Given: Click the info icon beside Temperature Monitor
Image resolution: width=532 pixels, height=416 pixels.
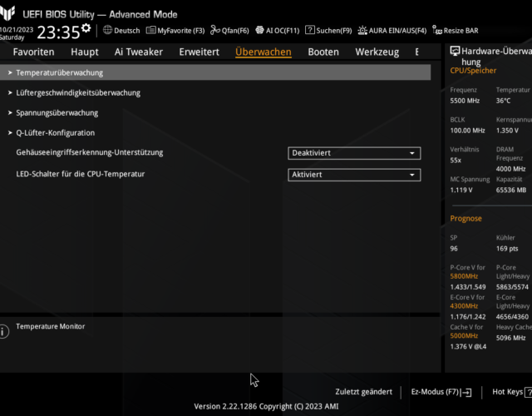Looking at the screenshot, I should (x=4, y=331).
